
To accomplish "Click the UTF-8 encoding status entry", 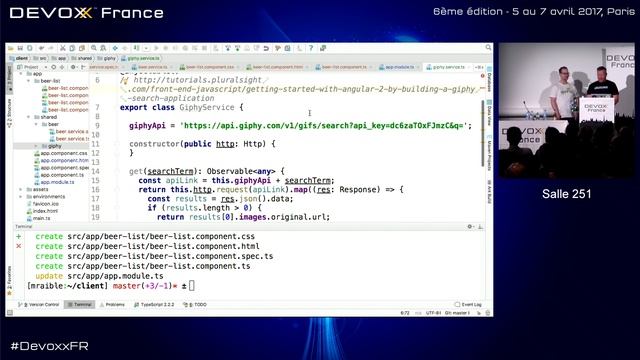I will click(x=433, y=313).
